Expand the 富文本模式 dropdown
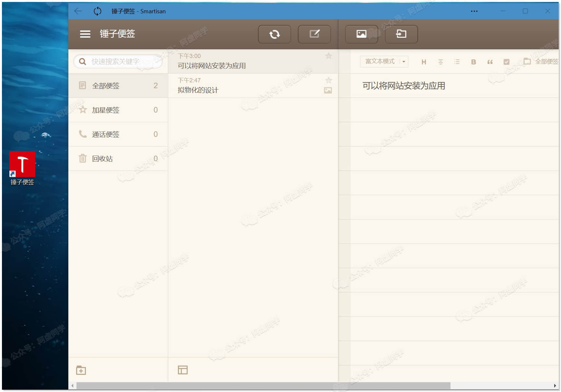The height and width of the screenshot is (392, 561). 403,62
